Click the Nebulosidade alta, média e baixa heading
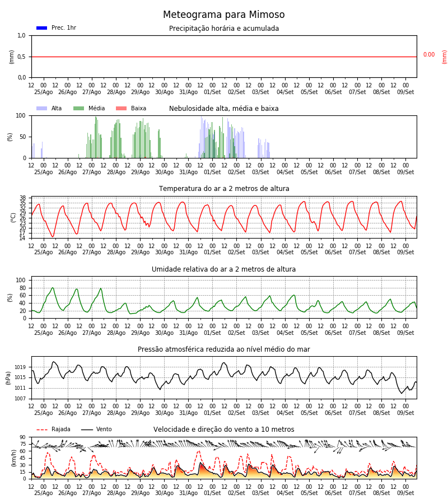Viewport: 448px width, 504px height. pos(223,109)
